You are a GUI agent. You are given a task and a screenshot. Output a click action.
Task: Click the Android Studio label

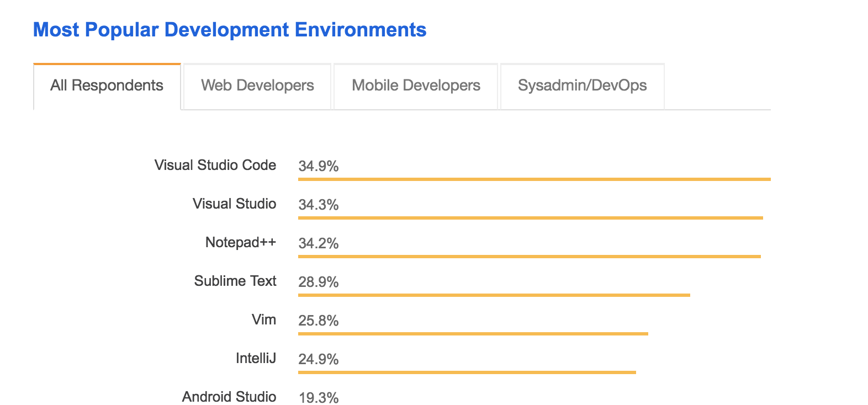[x=229, y=397]
